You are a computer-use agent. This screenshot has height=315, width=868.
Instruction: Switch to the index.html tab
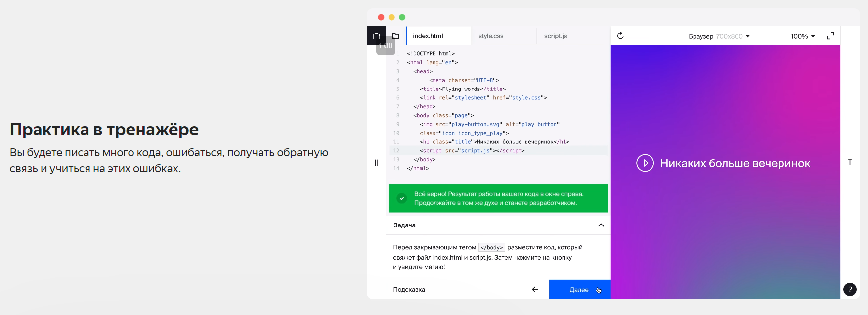pos(438,36)
